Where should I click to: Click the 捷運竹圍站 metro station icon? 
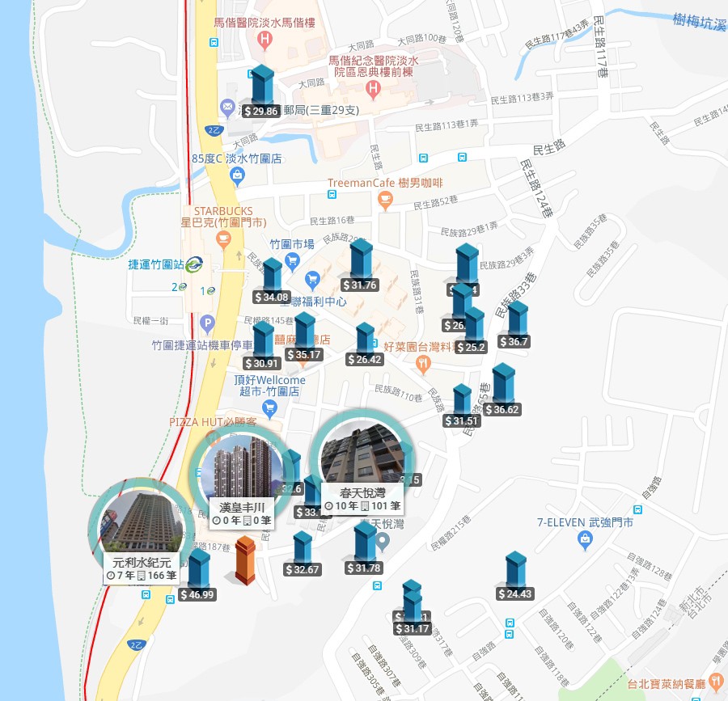[x=194, y=265]
